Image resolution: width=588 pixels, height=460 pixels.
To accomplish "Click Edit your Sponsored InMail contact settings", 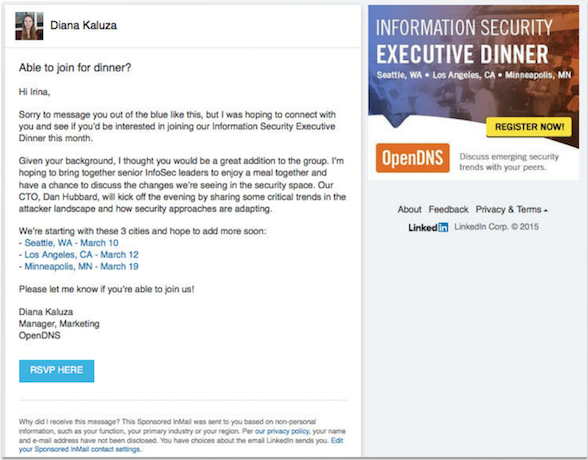I will [181, 445].
